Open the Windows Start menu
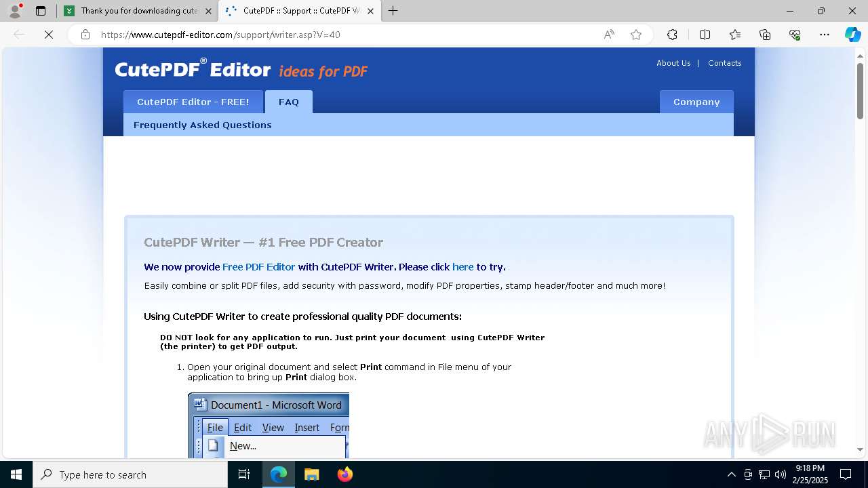Screen dimensions: 868x488 pos(16,474)
